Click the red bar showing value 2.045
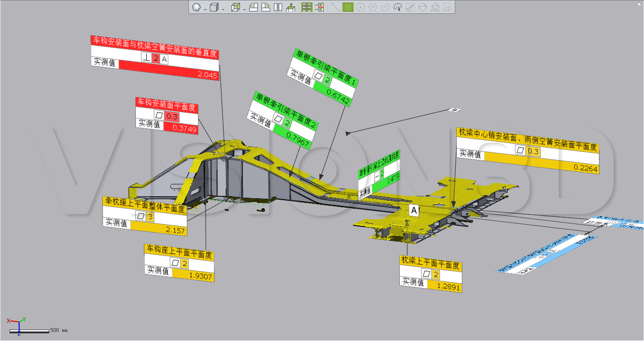 (169, 75)
